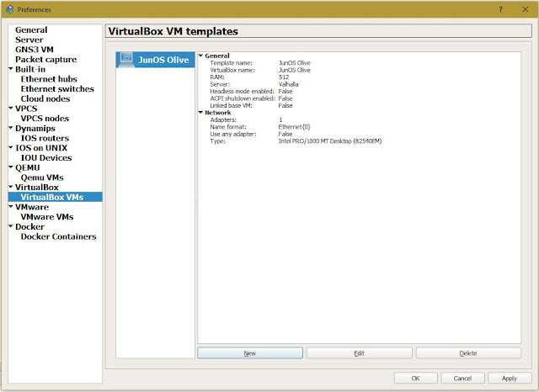Click the Dynamips category label

pyautogui.click(x=35, y=129)
